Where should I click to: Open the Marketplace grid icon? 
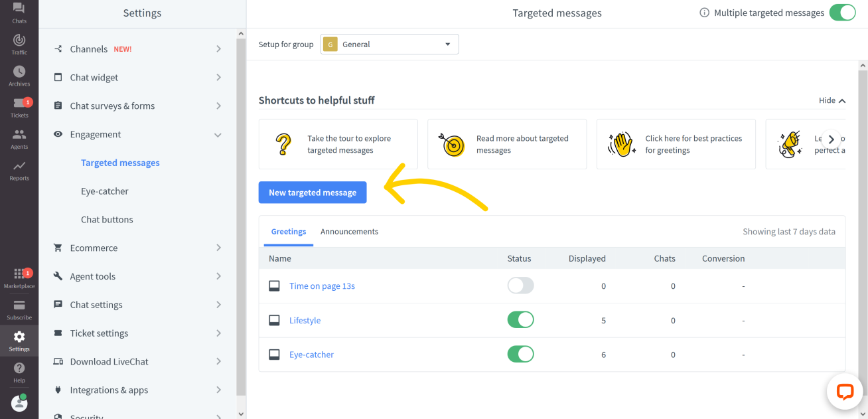pos(19,274)
